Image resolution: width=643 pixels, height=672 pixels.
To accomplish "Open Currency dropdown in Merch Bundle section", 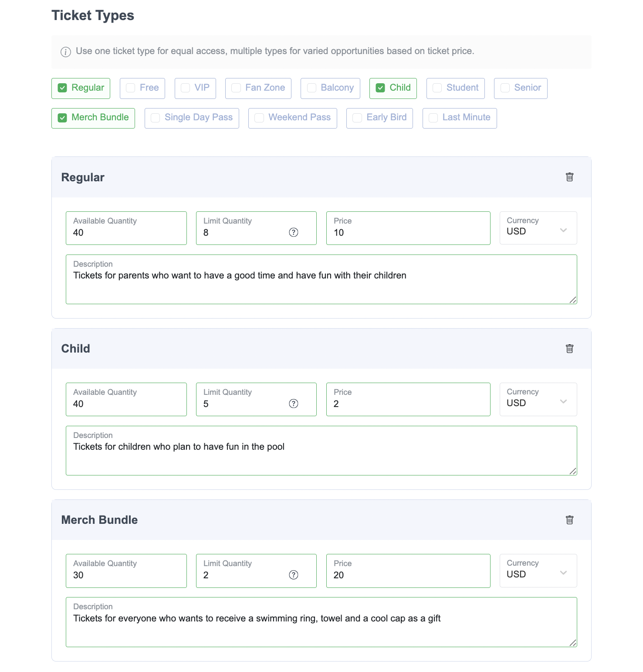I will click(538, 570).
